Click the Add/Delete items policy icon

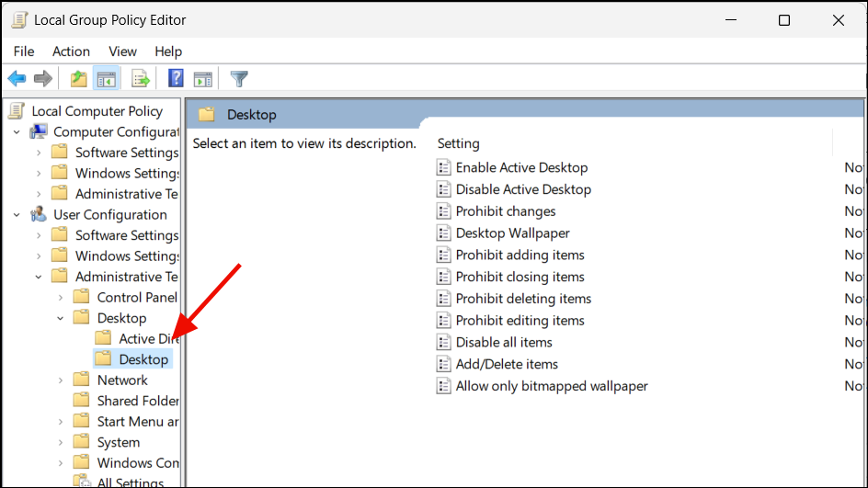tap(443, 364)
